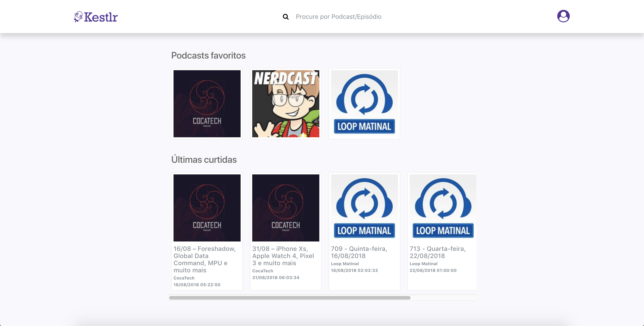Click the horizontal scrollbar under Últimas curtidas
The image size is (644, 326).
coord(290,298)
